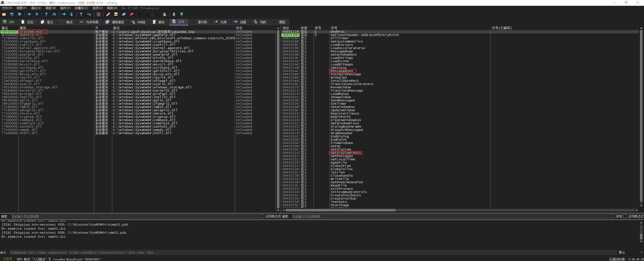Stop debugging with the blue square icon

(19, 14)
